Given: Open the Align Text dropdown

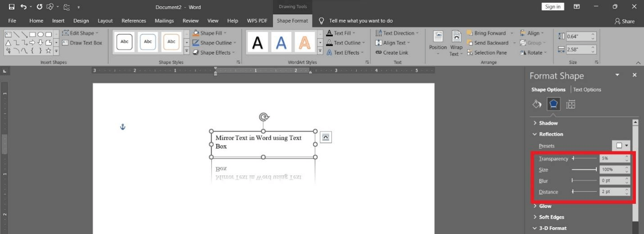Looking at the screenshot, I should (393, 43).
